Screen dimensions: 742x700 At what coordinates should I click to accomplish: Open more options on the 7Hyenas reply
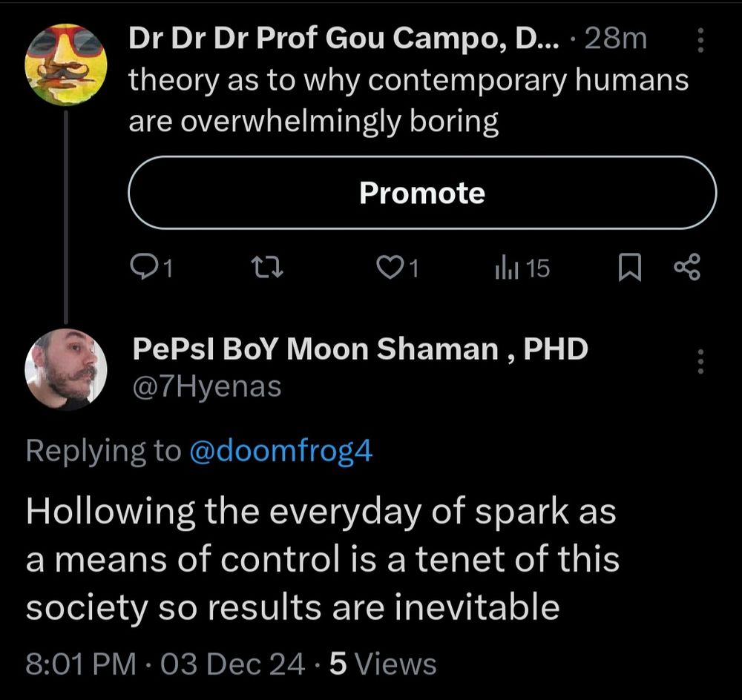coord(700,360)
